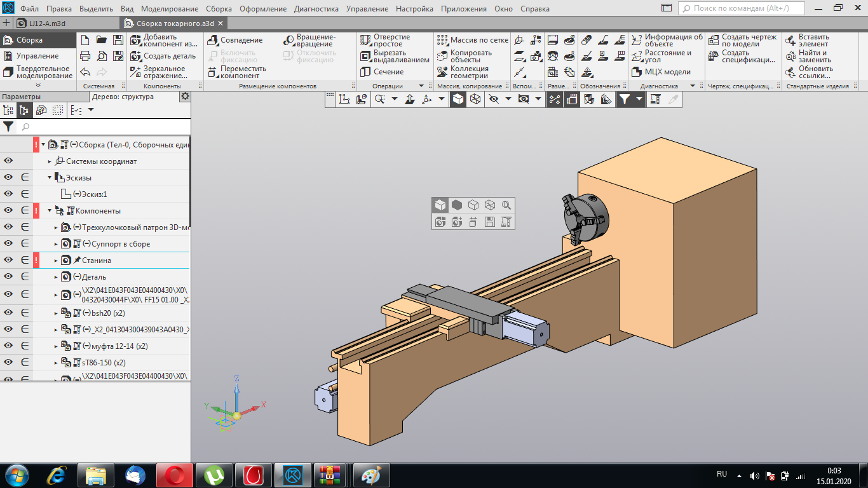
Task: Open the Моделирование menu
Action: [x=170, y=9]
